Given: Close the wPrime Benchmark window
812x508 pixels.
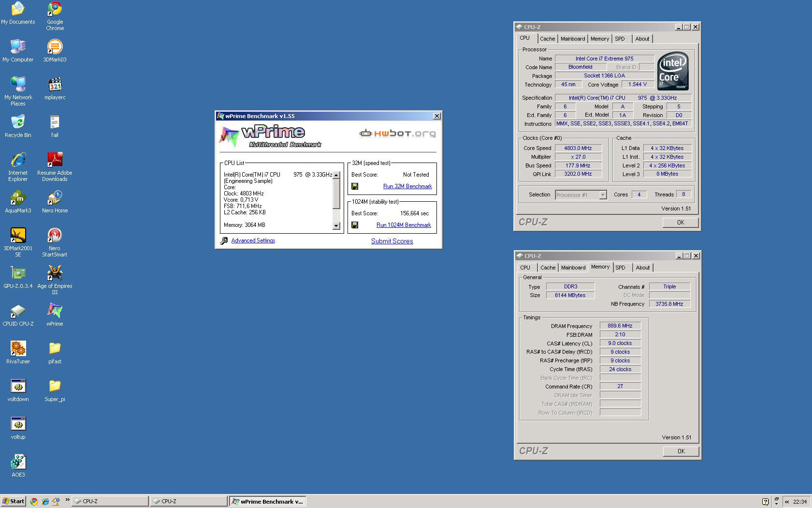Looking at the screenshot, I should 437,116.
